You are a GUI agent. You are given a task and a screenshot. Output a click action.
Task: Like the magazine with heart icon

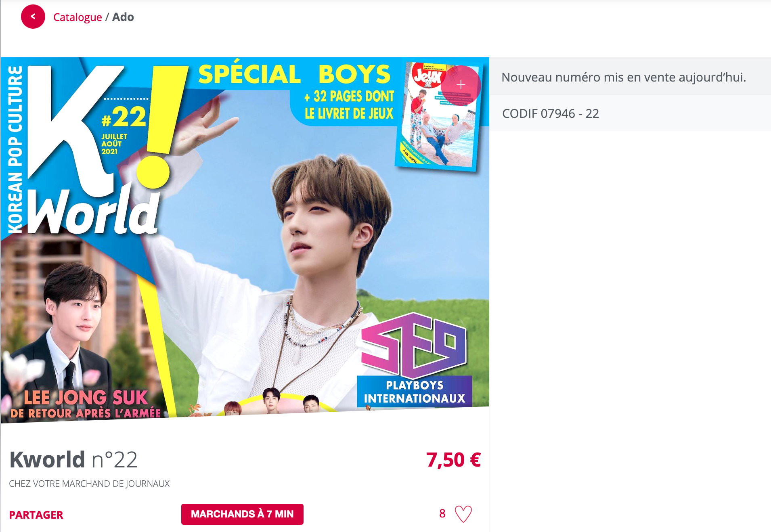(463, 514)
